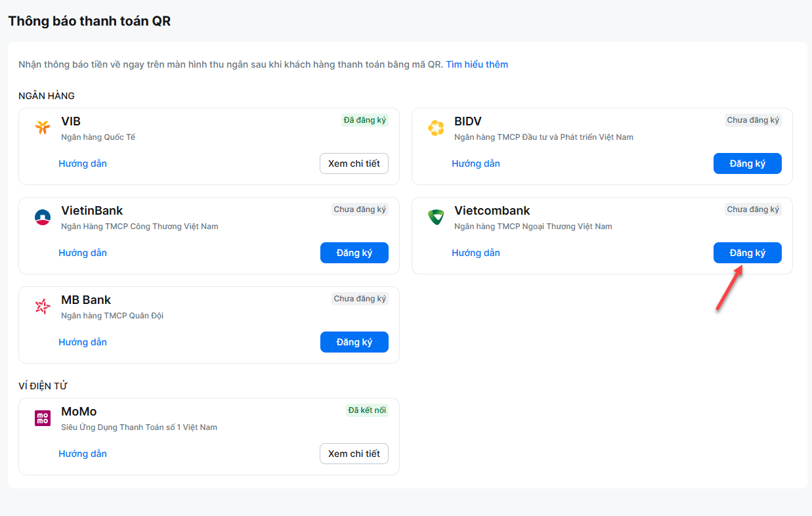View MoMo details with Xem chi tiết

pos(354,454)
